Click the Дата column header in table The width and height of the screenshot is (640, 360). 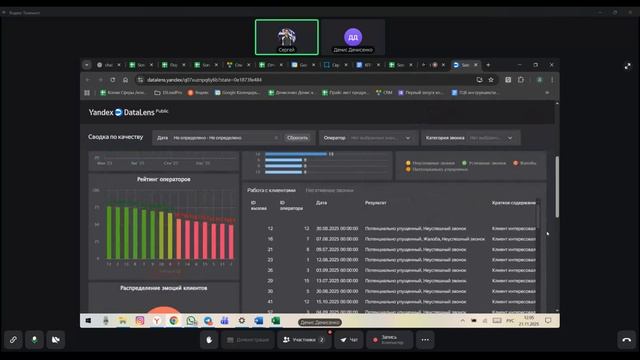coord(321,202)
